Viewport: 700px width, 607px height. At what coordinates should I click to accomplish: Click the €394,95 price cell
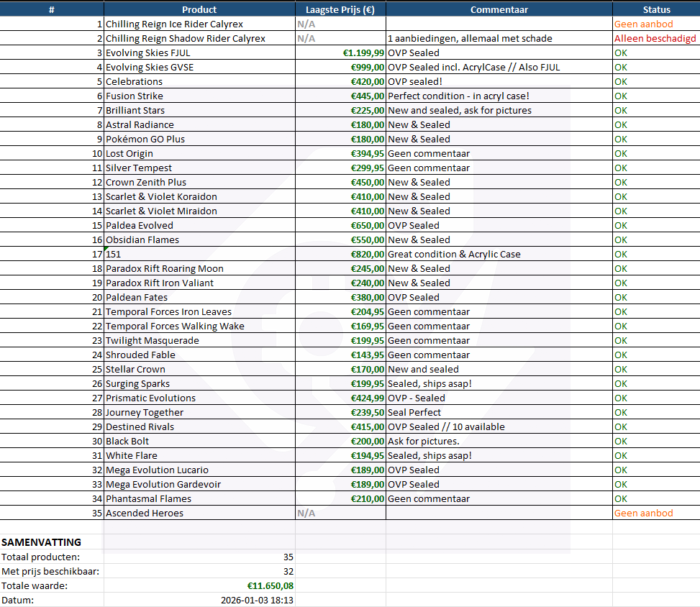pyautogui.click(x=340, y=153)
